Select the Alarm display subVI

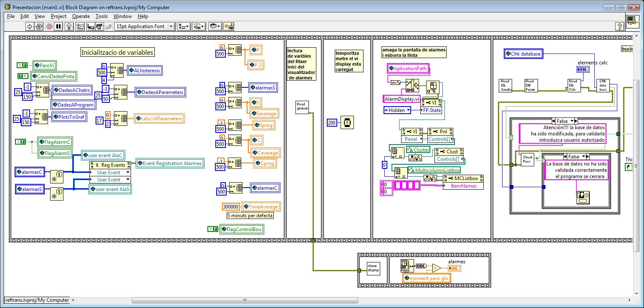coord(373,268)
